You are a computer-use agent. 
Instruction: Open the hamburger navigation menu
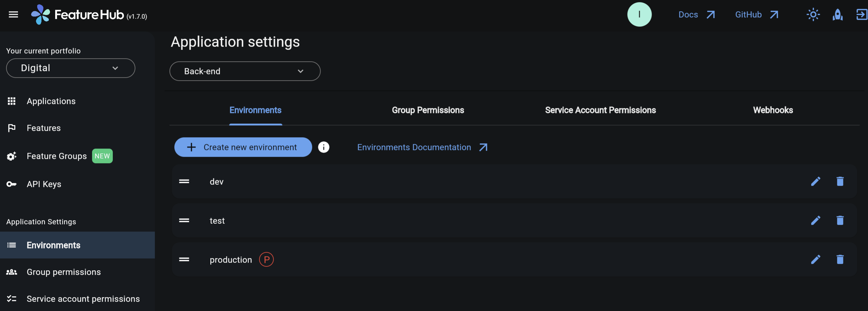(x=13, y=15)
